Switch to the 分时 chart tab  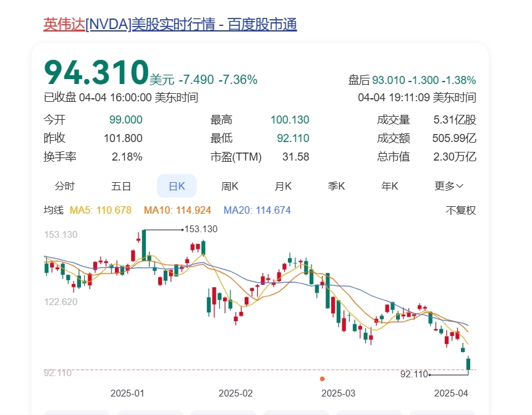coord(64,186)
